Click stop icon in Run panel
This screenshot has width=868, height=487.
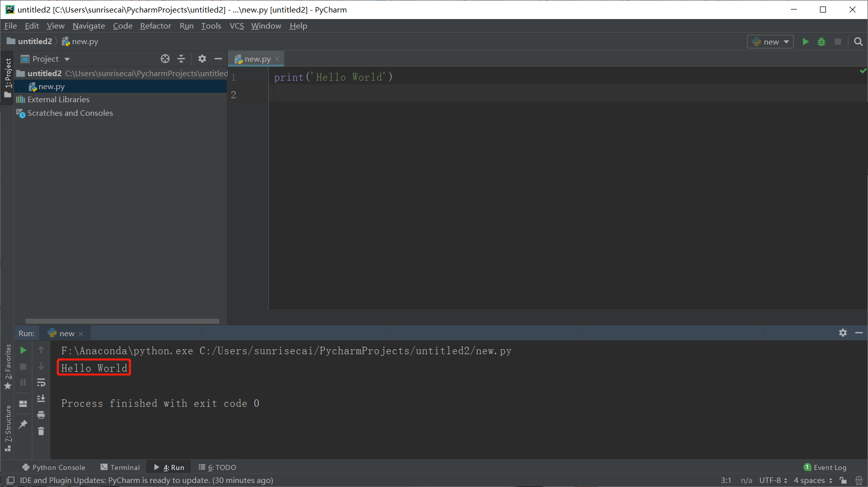(x=23, y=367)
